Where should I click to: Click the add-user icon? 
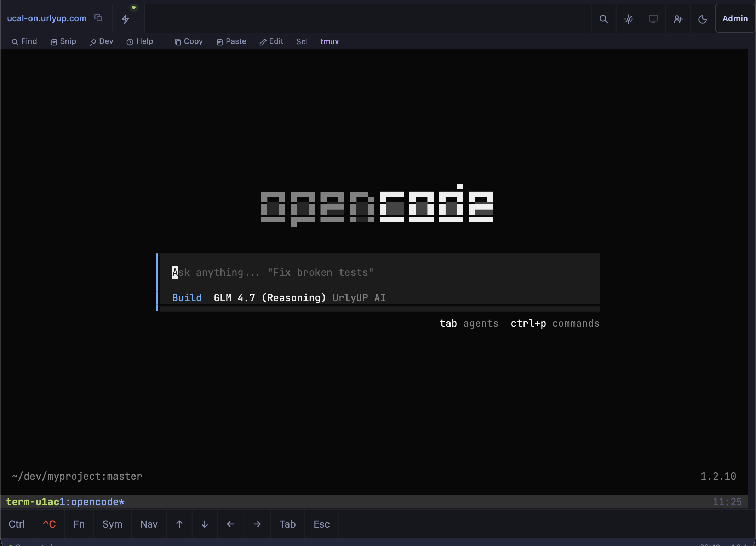point(678,18)
